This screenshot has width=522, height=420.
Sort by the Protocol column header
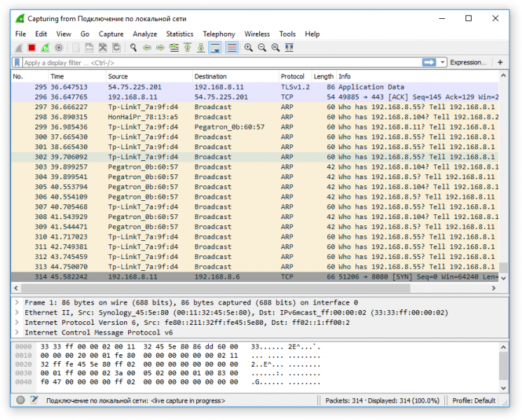pyautogui.click(x=295, y=76)
